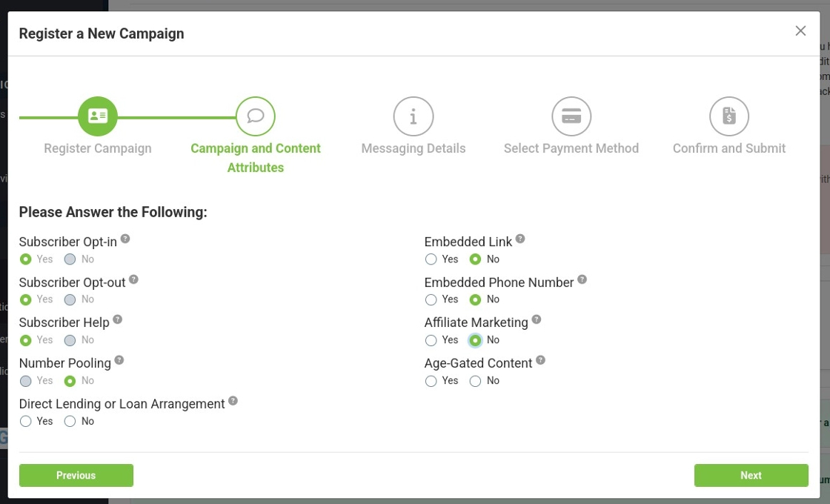Image resolution: width=830 pixels, height=504 pixels.
Task: Select No for Age-Gated Content
Action: click(475, 381)
